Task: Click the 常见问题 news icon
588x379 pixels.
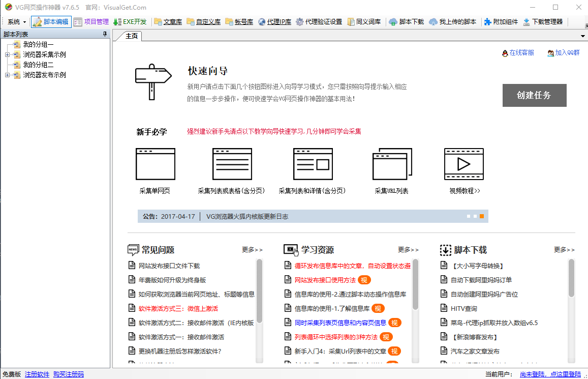Action: [x=133, y=250]
